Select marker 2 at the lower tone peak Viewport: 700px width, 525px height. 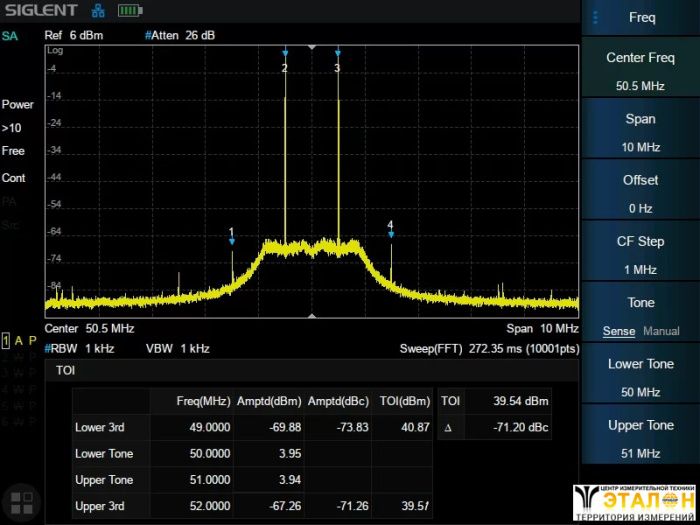click(x=285, y=66)
